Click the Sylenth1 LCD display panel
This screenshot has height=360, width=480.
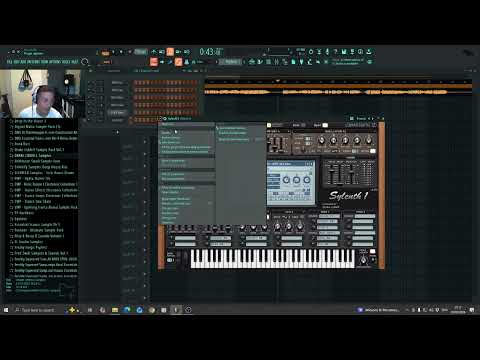[291, 183]
